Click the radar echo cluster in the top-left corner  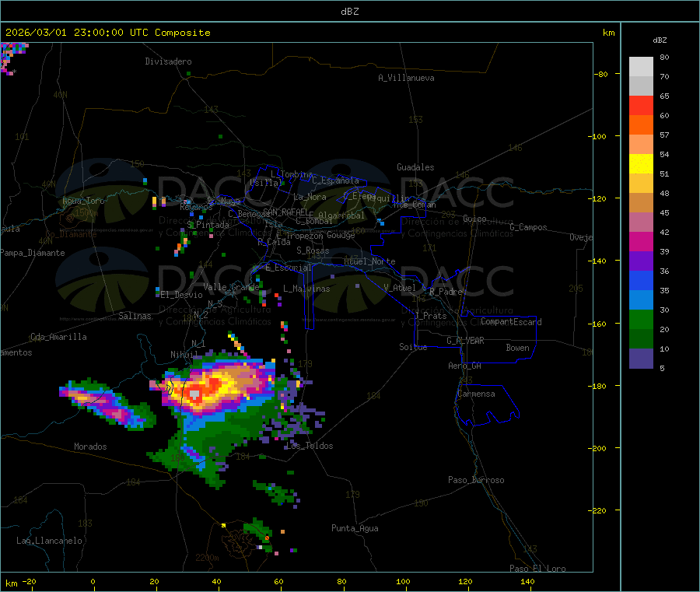[12, 58]
